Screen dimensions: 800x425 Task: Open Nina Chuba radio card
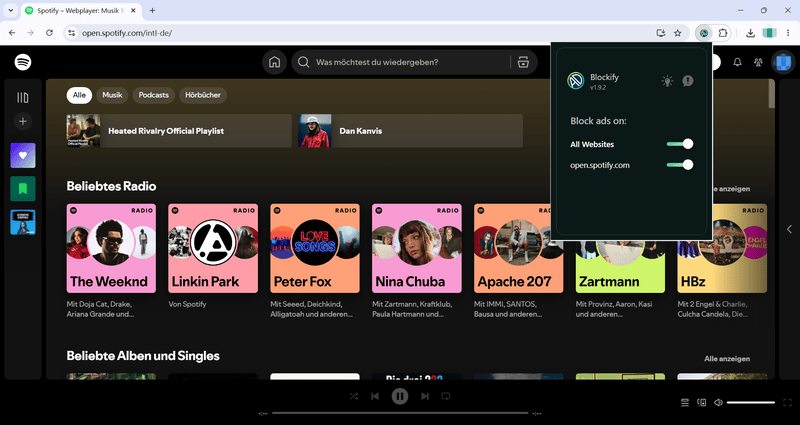(x=417, y=261)
